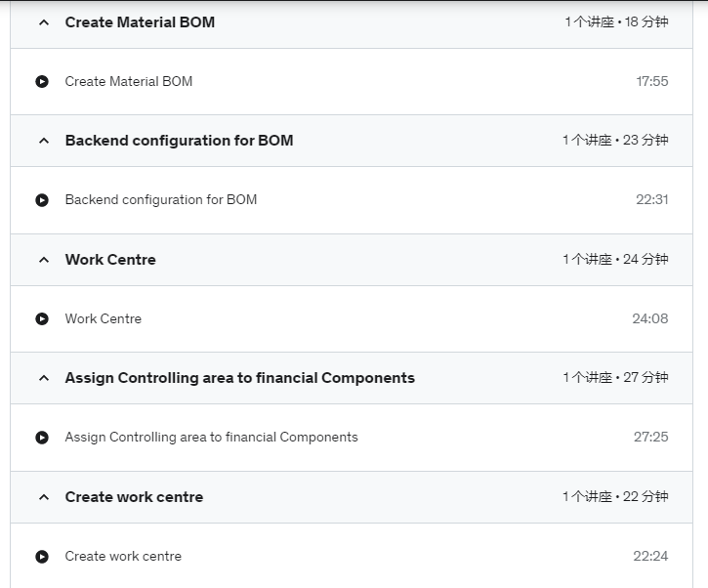Collapse the Work Centre section chevron

click(44, 260)
